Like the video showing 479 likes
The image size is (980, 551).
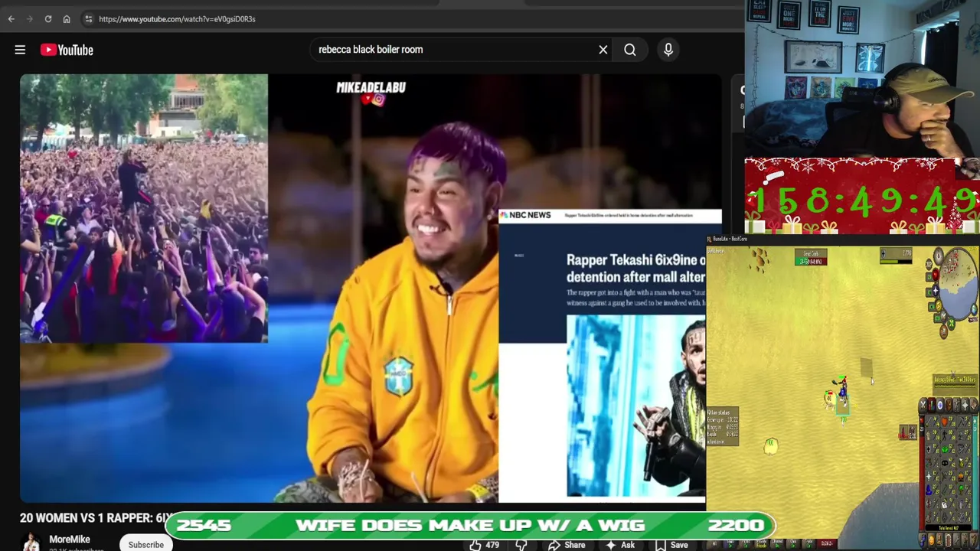484,545
